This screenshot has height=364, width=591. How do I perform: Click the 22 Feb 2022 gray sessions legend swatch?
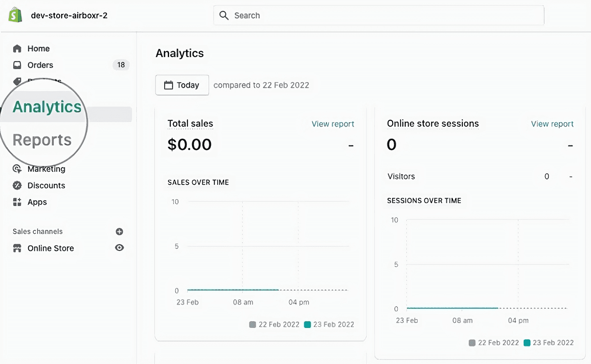point(472,343)
